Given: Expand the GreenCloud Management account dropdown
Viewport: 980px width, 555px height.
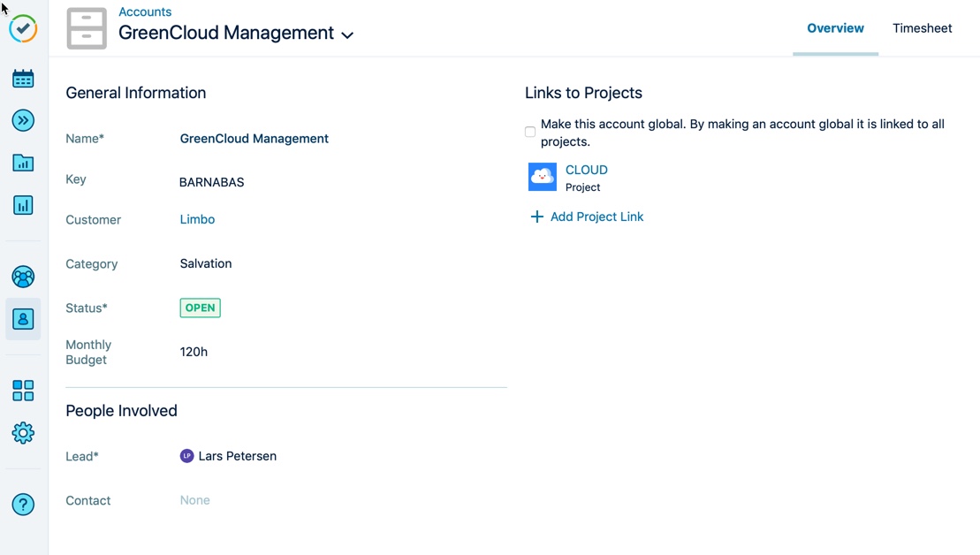Looking at the screenshot, I should pos(347,35).
